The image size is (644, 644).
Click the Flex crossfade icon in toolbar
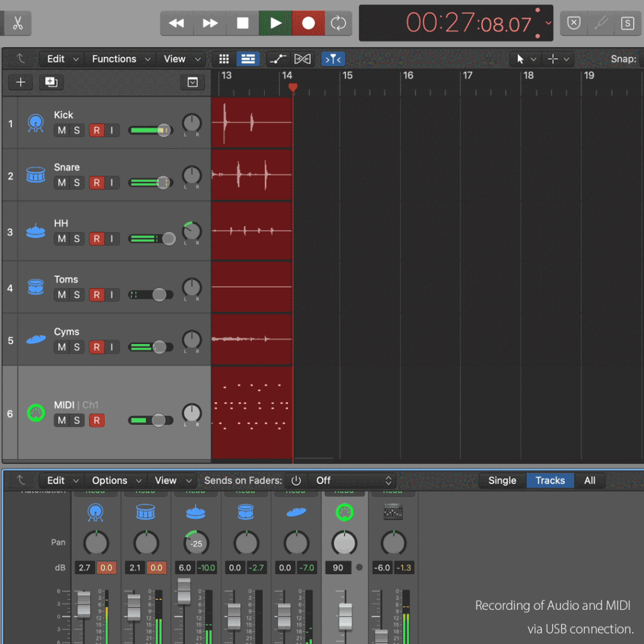pos(303,58)
